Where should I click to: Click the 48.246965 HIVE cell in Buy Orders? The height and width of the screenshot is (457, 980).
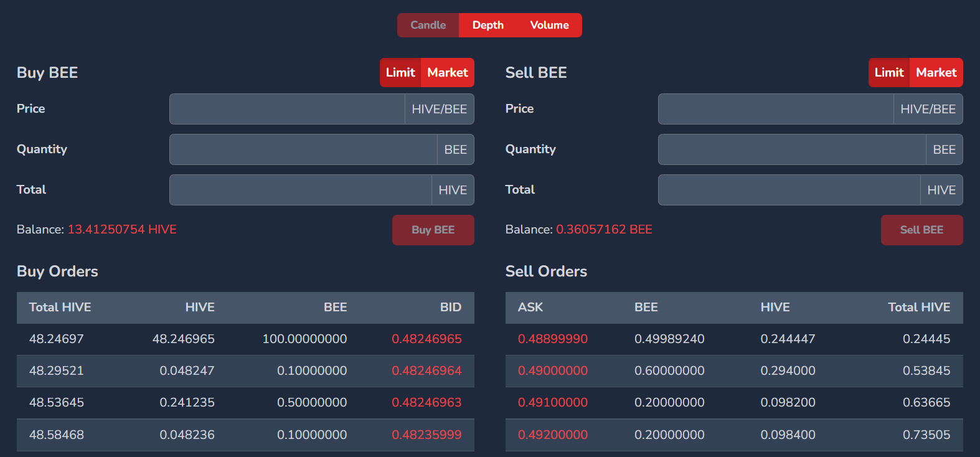(x=184, y=339)
